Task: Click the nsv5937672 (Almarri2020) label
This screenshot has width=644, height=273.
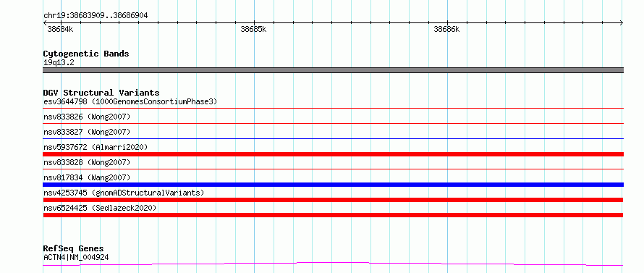Action: pos(96,147)
